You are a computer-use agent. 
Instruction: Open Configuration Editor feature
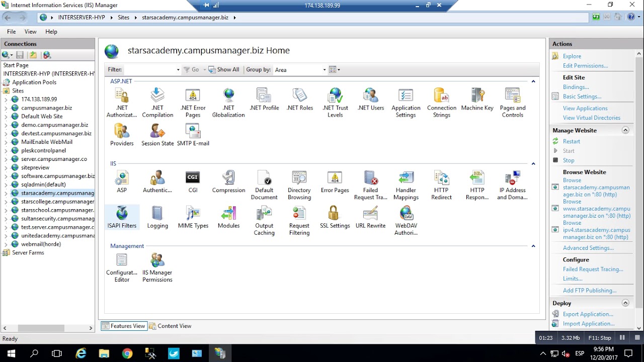[x=122, y=267]
